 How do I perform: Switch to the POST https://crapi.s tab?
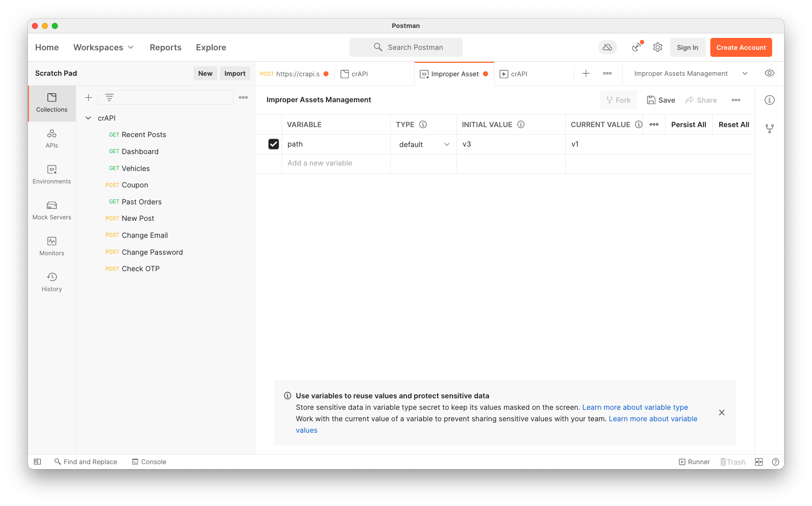pyautogui.click(x=295, y=74)
